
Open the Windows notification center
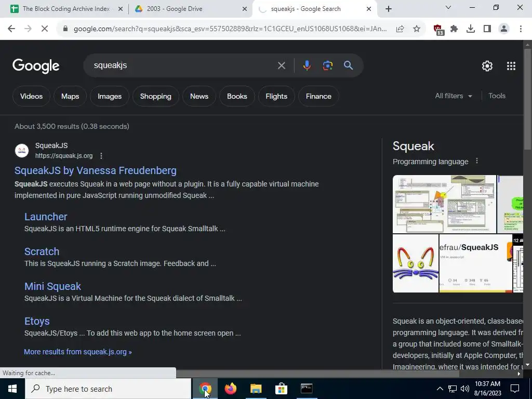[x=515, y=389]
